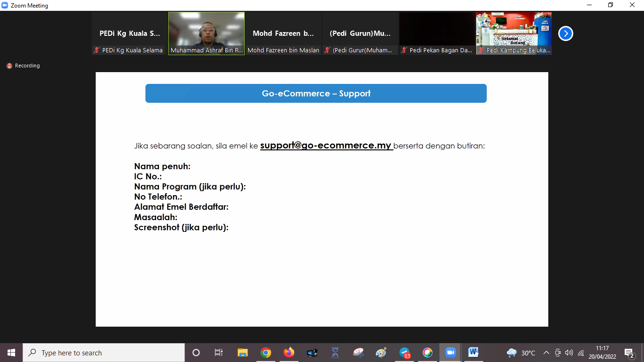
Task: Click the Zoom taskbar icon
Action: [451, 353]
